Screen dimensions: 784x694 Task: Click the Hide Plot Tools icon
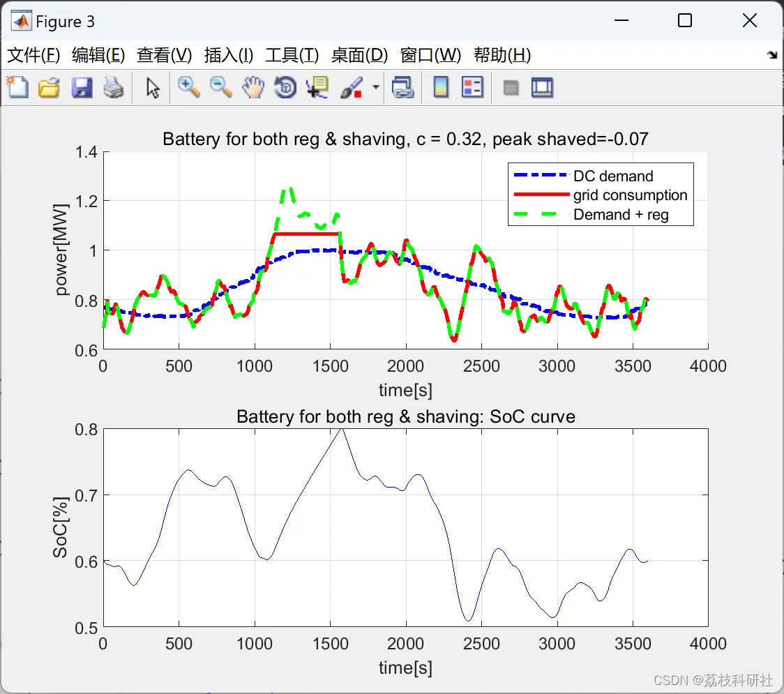pos(511,89)
